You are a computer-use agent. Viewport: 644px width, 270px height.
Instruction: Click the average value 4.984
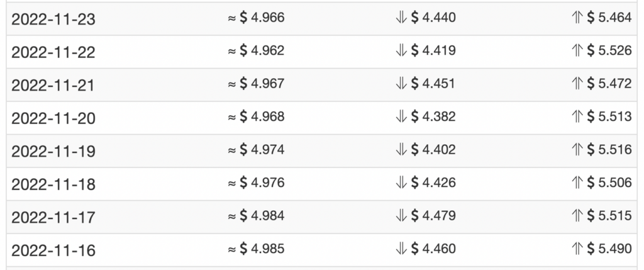point(267,216)
